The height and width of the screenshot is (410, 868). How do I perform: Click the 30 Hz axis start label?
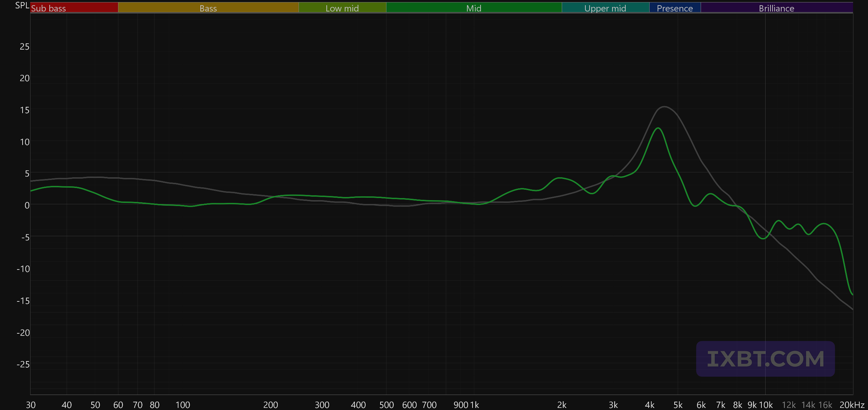(31, 405)
